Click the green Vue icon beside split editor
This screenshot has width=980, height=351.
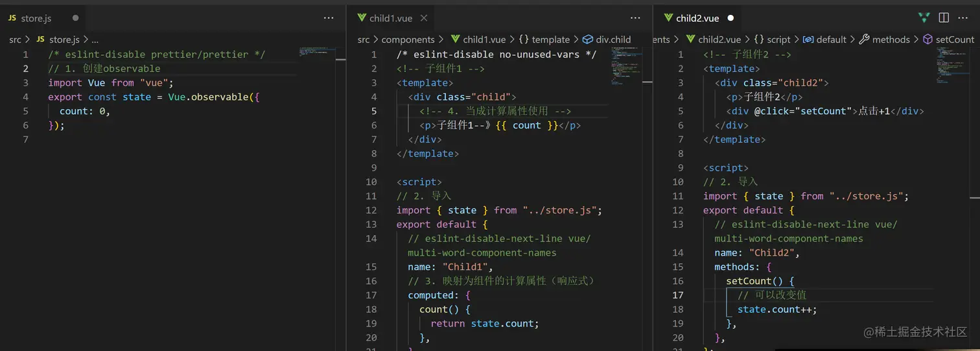(x=924, y=18)
